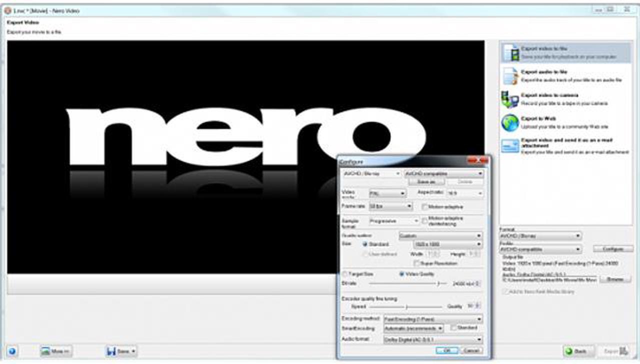
Task: Open help via the blue question icon
Action: 12,351
